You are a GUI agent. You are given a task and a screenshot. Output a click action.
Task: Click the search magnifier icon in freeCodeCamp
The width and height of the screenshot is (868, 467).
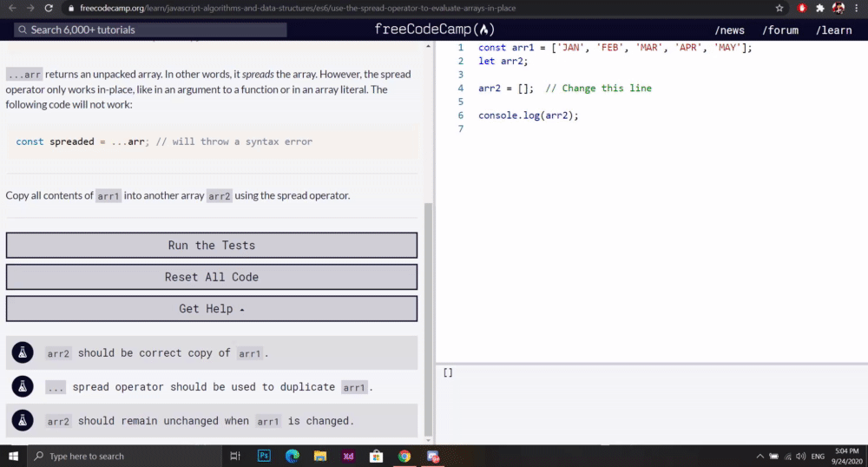click(x=23, y=30)
